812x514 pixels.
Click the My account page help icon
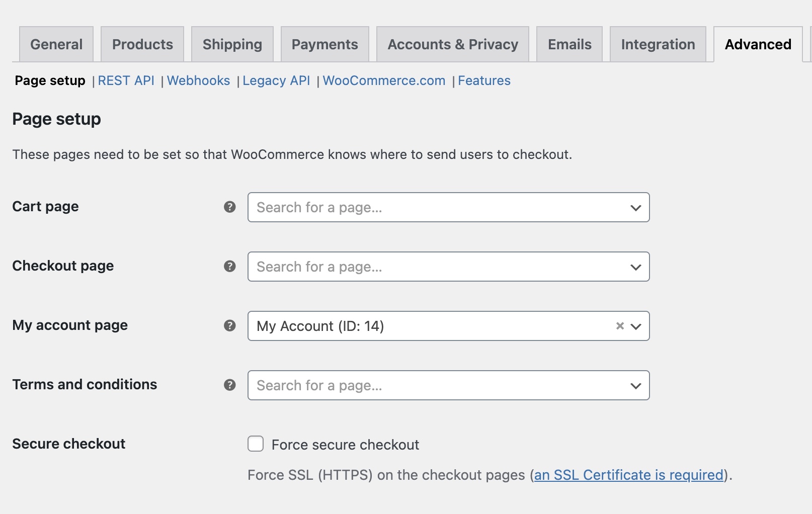click(x=229, y=325)
